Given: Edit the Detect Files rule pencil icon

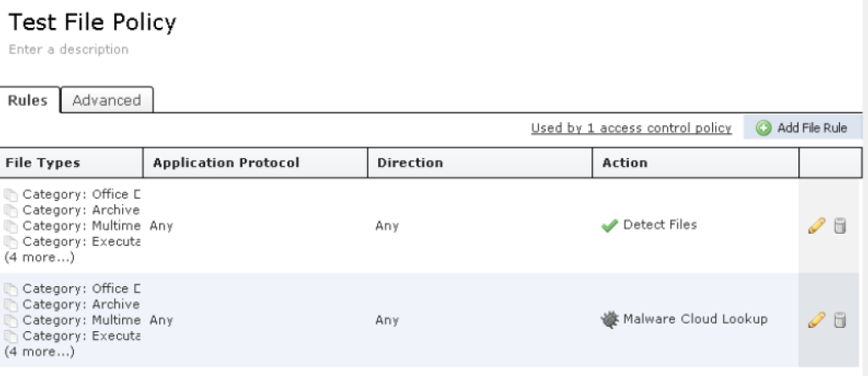Looking at the screenshot, I should 816,226.
